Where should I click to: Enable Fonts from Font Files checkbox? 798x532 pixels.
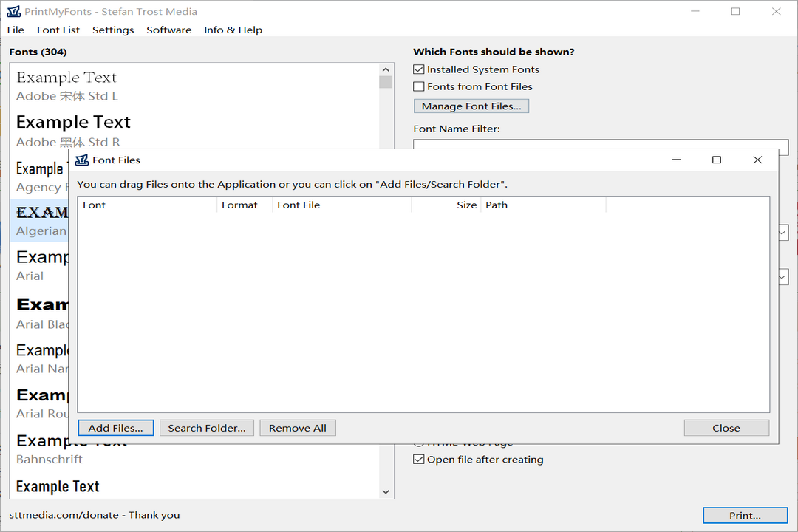click(x=419, y=86)
